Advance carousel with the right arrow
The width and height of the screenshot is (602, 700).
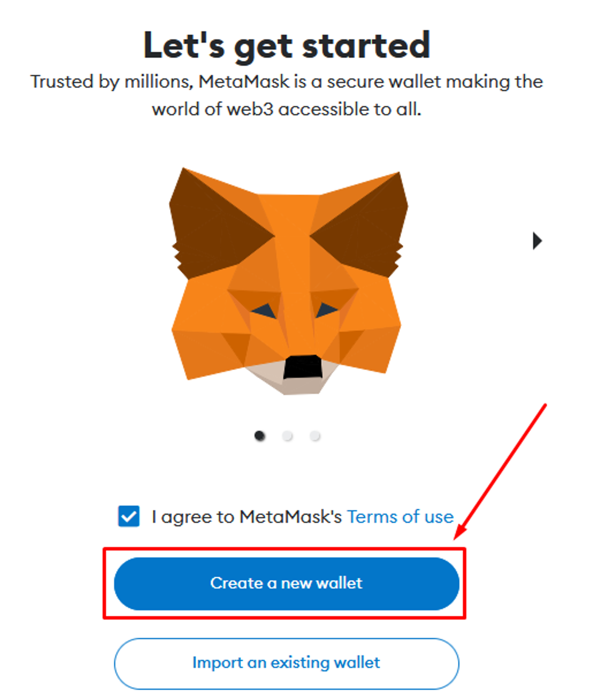[x=537, y=241]
